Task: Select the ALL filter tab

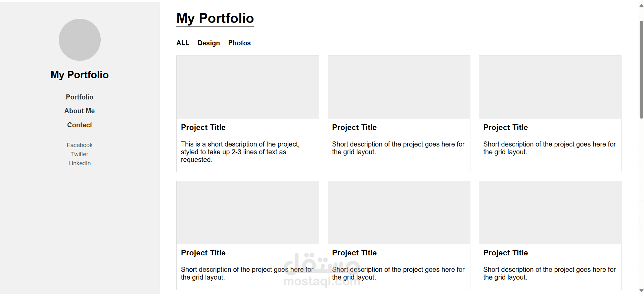Action: [183, 43]
